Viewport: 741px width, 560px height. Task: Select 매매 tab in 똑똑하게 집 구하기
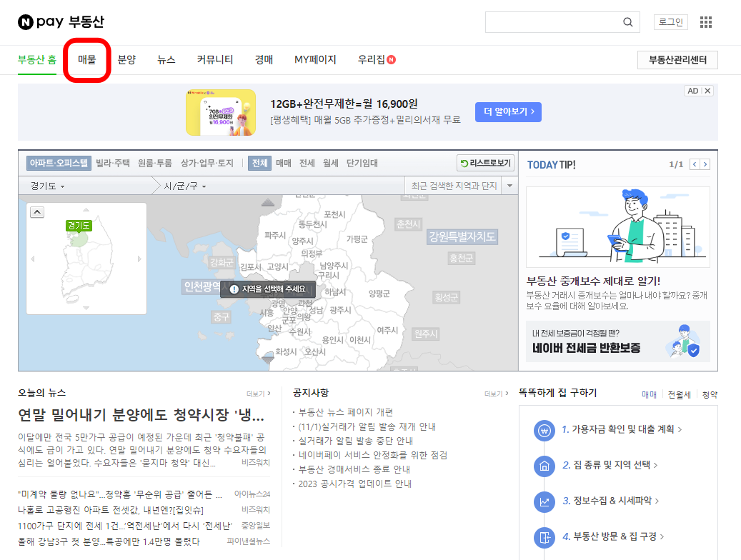pyautogui.click(x=649, y=394)
